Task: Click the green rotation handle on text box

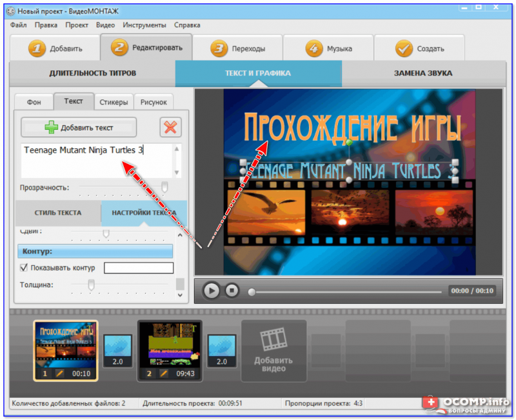Action: (x=349, y=143)
